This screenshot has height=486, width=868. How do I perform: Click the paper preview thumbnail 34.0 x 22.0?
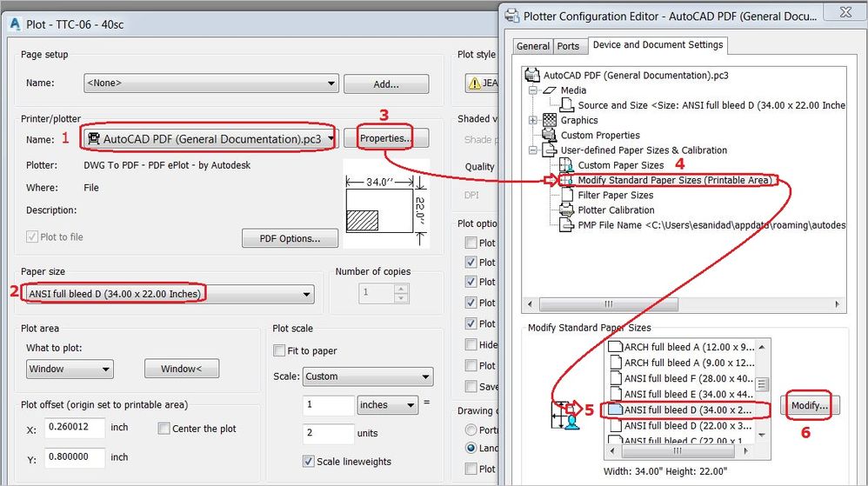(x=386, y=205)
